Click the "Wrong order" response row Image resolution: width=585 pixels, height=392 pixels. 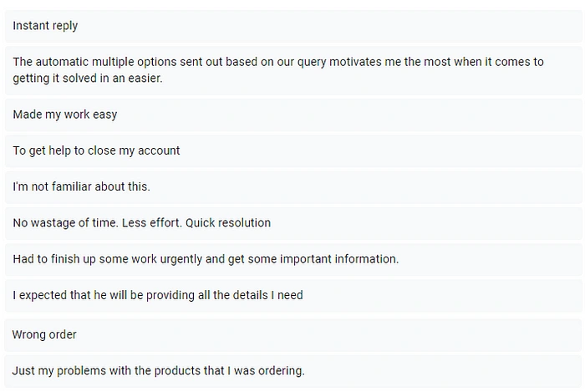coord(293,335)
